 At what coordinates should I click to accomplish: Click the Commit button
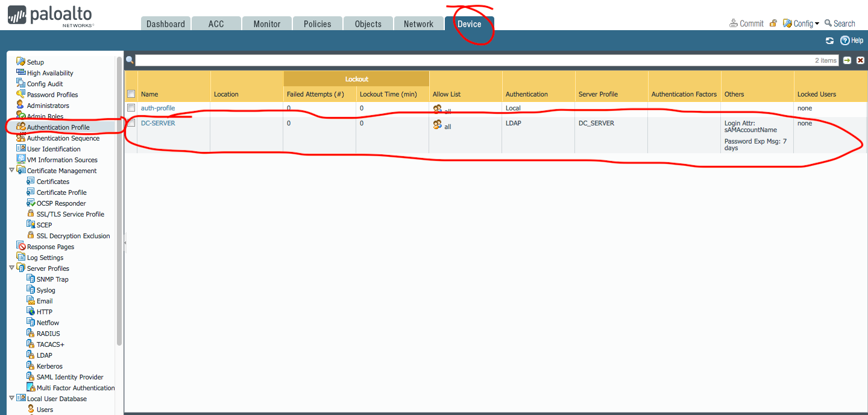746,24
